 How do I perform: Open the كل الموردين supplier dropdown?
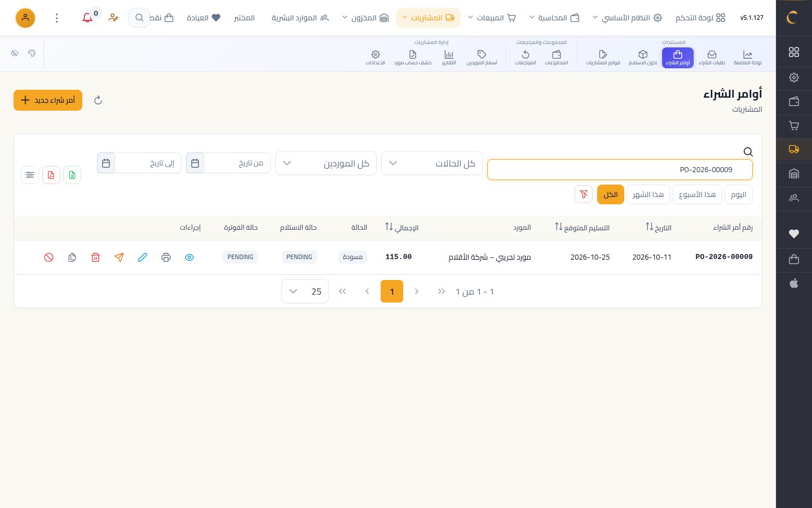326,163
